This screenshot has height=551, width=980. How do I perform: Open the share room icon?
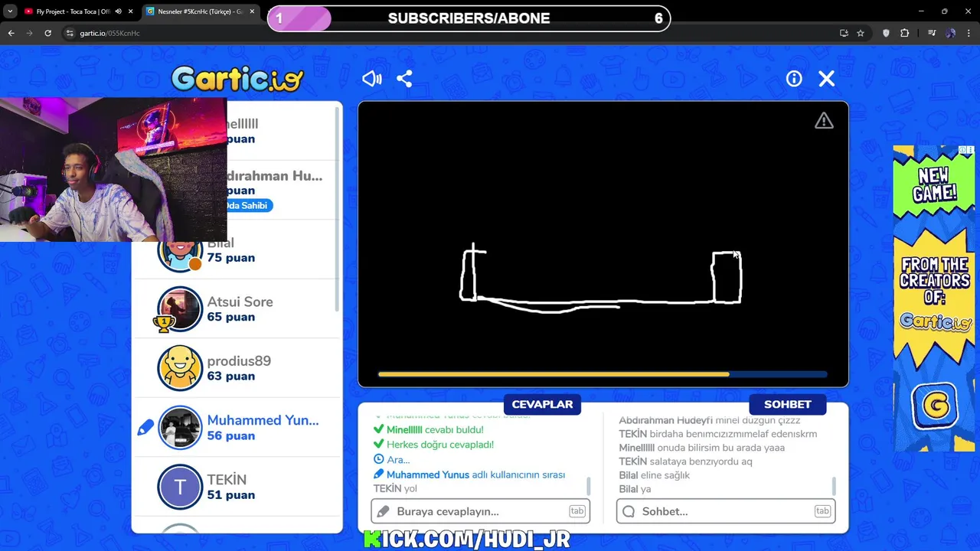coord(404,79)
